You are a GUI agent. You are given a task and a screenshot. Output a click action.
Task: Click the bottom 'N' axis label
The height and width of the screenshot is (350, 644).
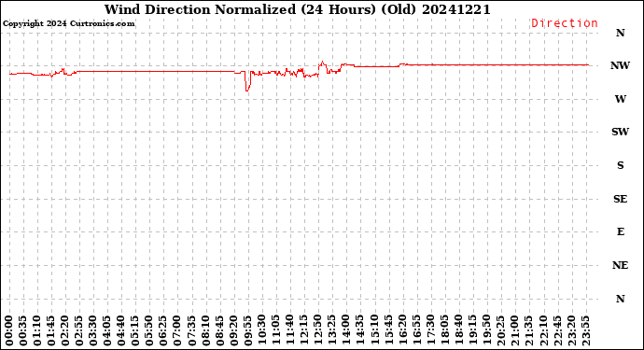[x=620, y=299]
